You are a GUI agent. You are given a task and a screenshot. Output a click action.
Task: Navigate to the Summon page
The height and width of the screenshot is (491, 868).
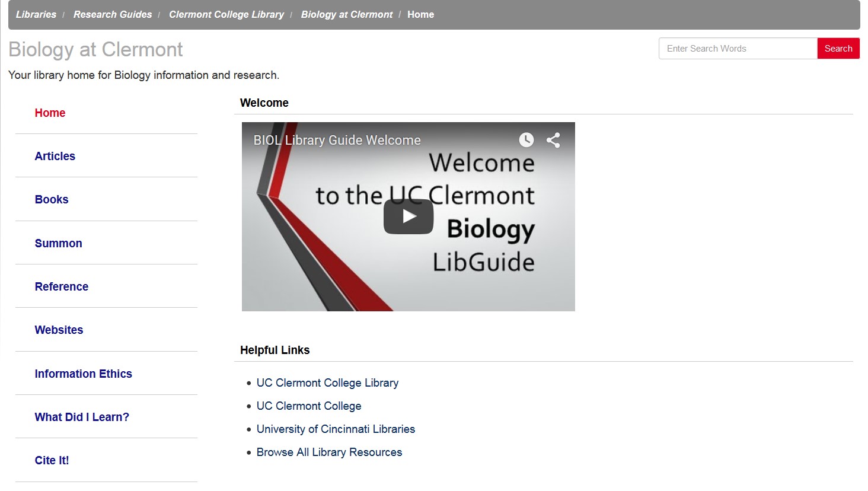(x=58, y=243)
